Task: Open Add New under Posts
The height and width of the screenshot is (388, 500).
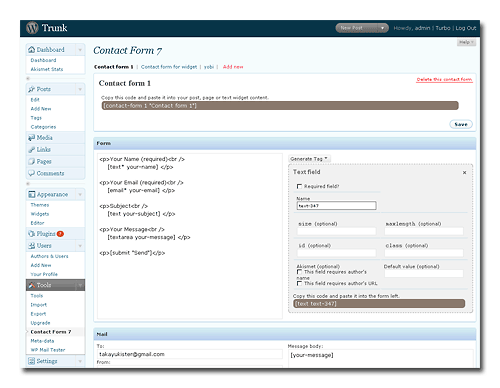Action: 41,109
